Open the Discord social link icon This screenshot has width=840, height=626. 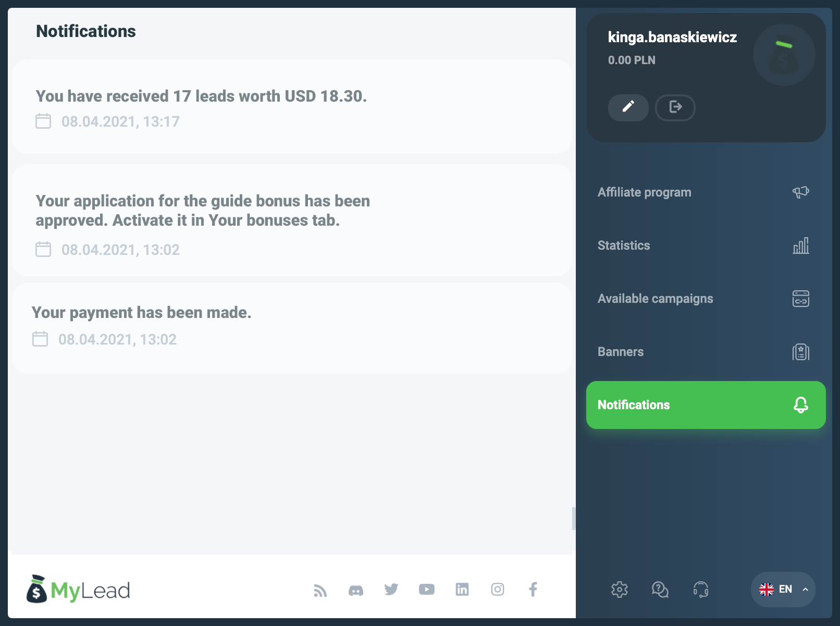coord(356,590)
